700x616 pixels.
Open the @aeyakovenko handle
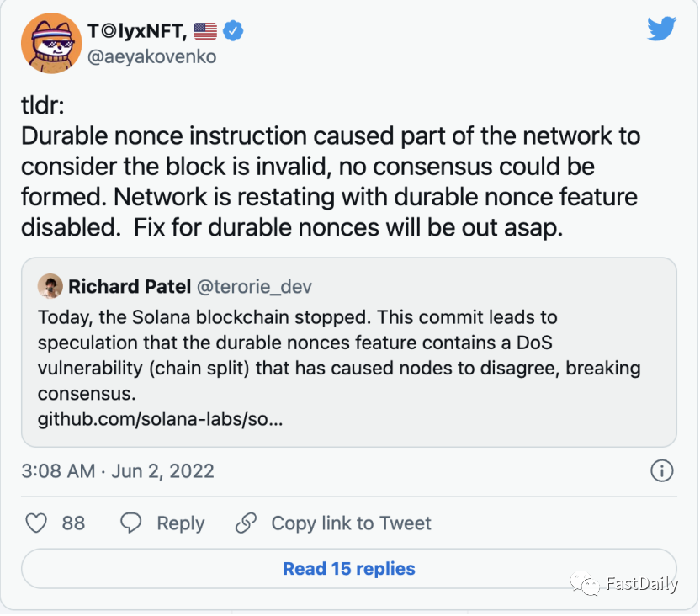pyautogui.click(x=151, y=56)
